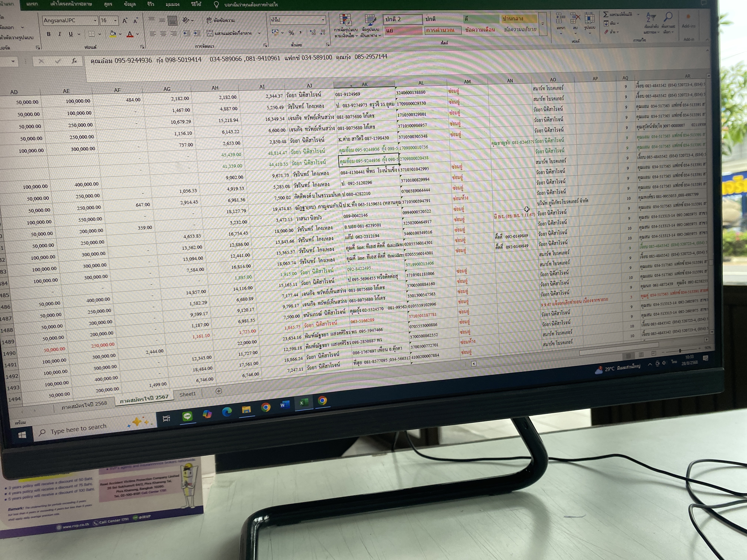
Task: Decrease font size with the smaller A
Action: tap(135, 21)
